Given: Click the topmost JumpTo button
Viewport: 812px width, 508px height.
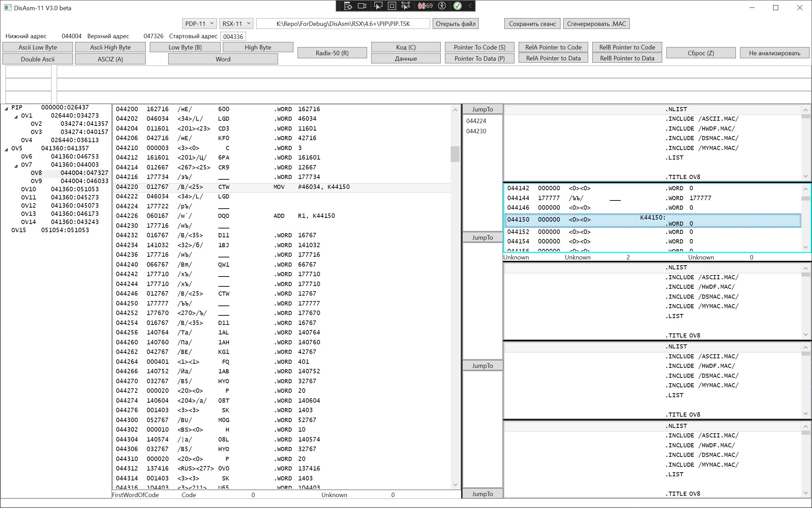Looking at the screenshot, I should pos(482,109).
